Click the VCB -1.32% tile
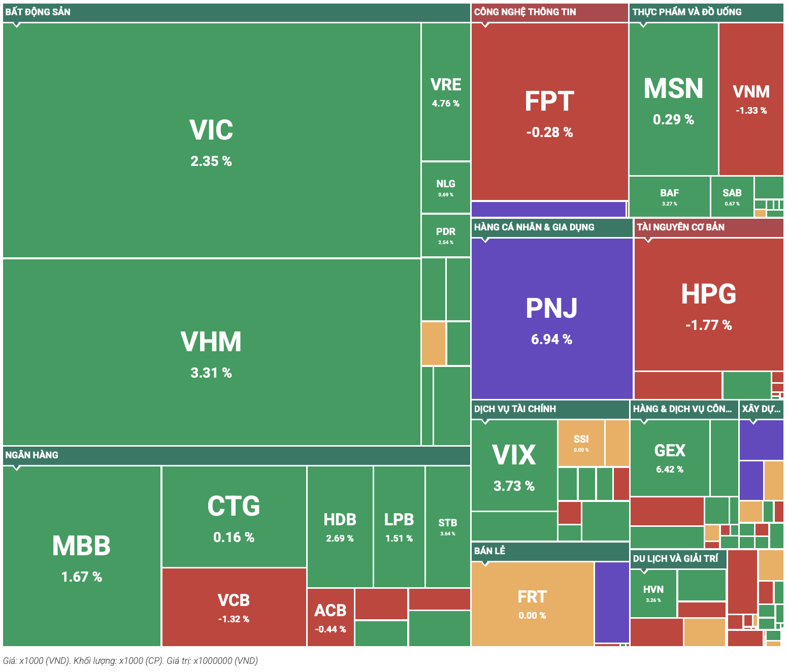The width and height of the screenshot is (788, 672). (x=234, y=607)
